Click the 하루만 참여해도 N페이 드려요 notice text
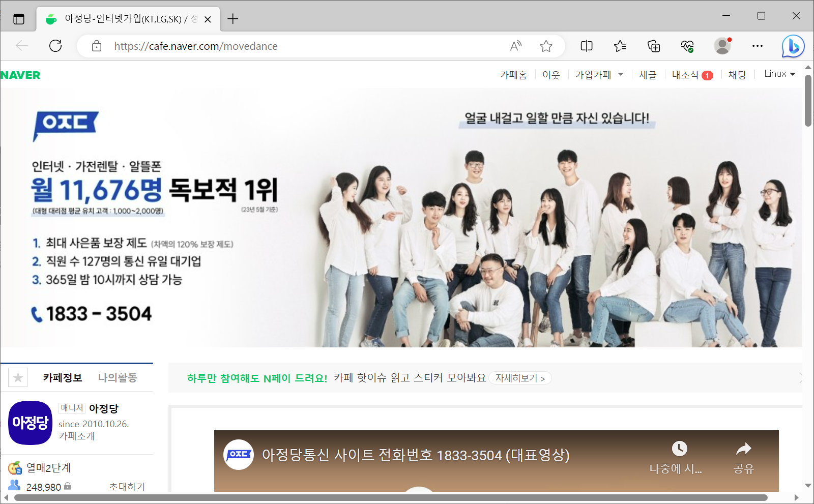Screen dimensions: 814x504 (x=257, y=378)
